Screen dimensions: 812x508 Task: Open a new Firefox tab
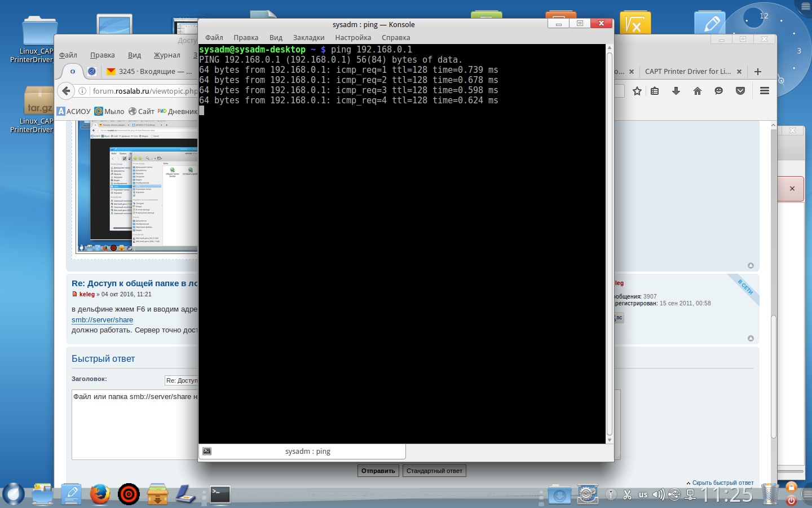758,72
